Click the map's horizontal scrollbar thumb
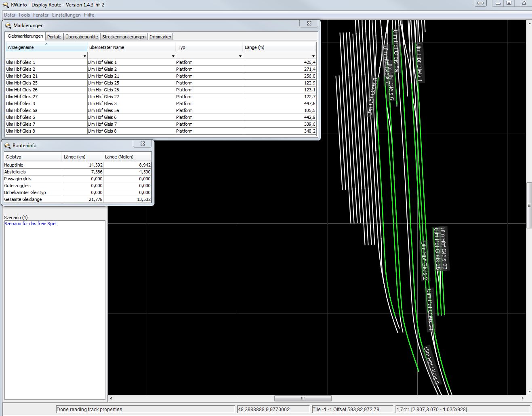The width and height of the screenshot is (532, 416). pos(303,398)
